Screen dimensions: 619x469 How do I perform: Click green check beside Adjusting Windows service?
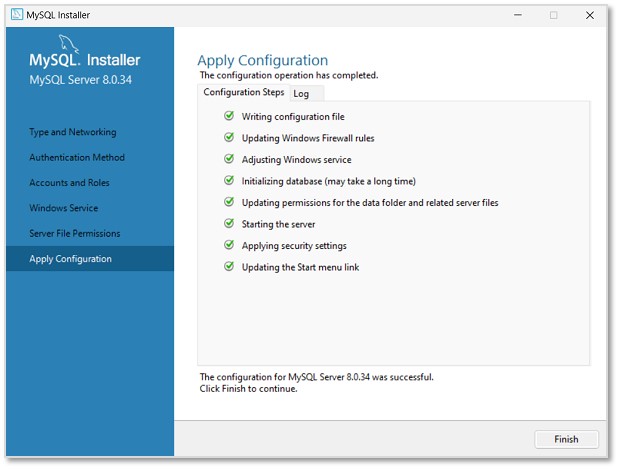click(x=229, y=160)
